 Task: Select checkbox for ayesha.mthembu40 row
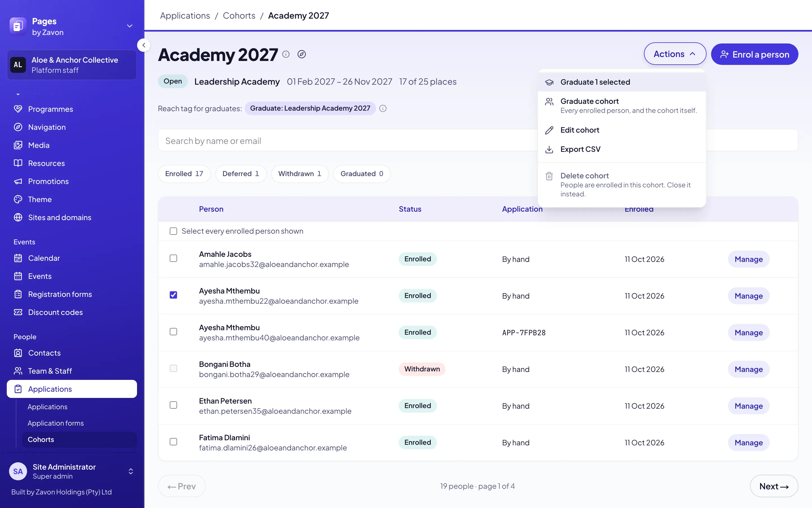[173, 332]
